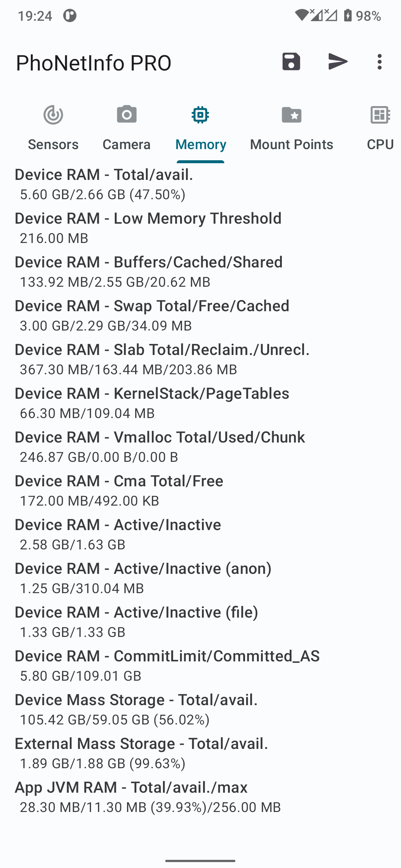The width and height of the screenshot is (401, 868).
Task: Open the three-dot overflow menu
Action: (x=379, y=62)
